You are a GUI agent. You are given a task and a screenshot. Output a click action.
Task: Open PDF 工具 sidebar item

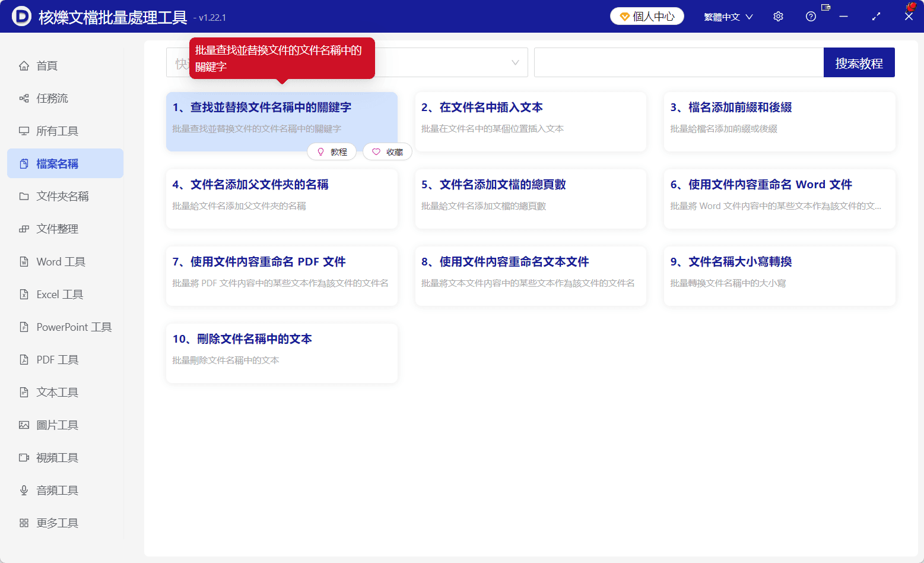click(65, 360)
